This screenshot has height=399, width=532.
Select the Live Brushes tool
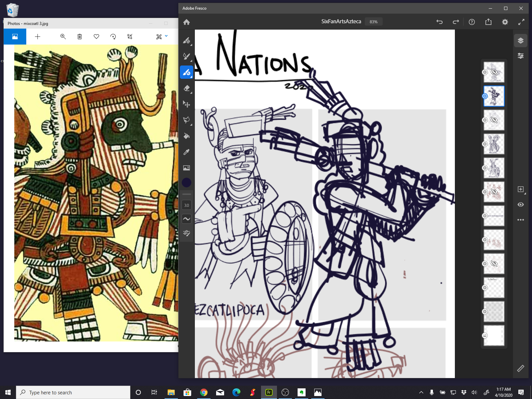187,56
